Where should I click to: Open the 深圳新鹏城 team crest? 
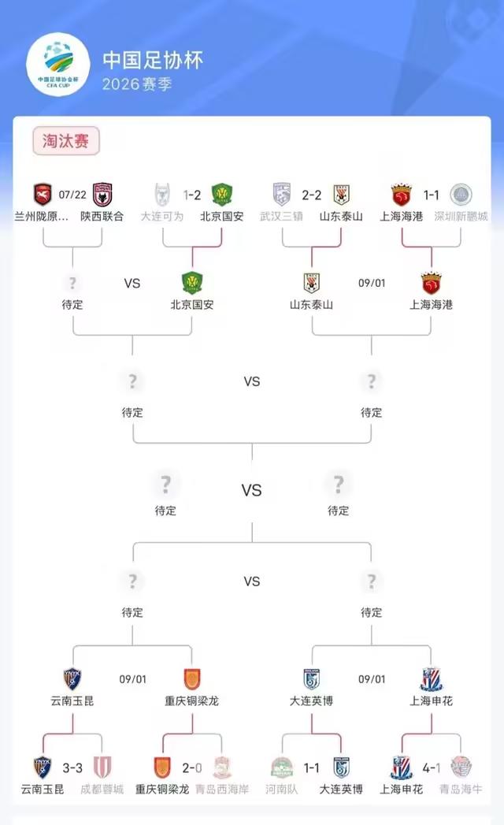[x=461, y=194]
